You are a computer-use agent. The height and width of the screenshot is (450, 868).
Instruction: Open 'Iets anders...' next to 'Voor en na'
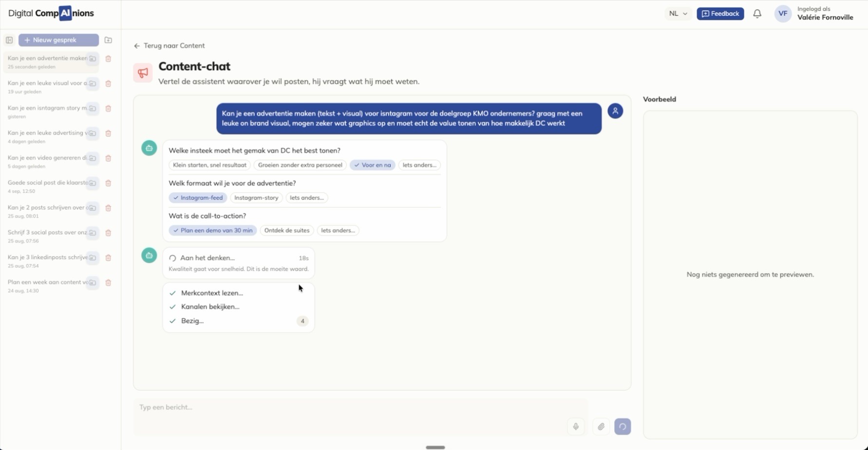coord(419,165)
